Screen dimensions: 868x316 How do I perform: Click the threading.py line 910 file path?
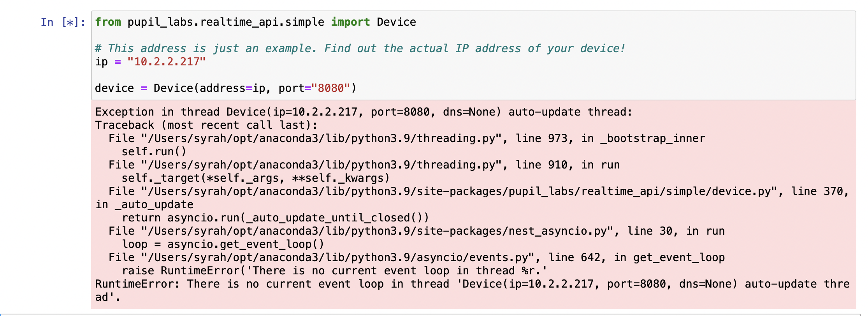[321, 165]
